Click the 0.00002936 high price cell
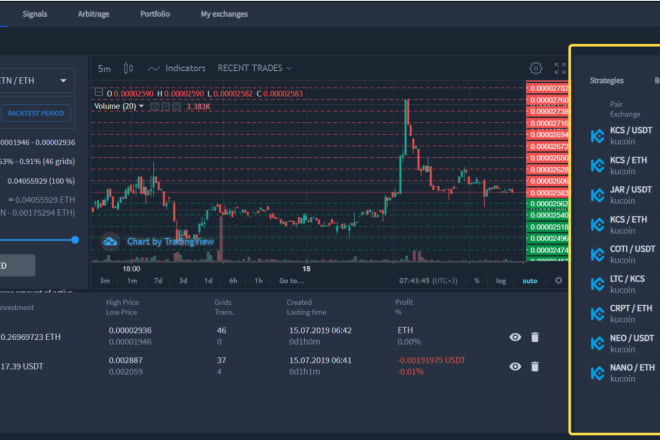 (130, 331)
